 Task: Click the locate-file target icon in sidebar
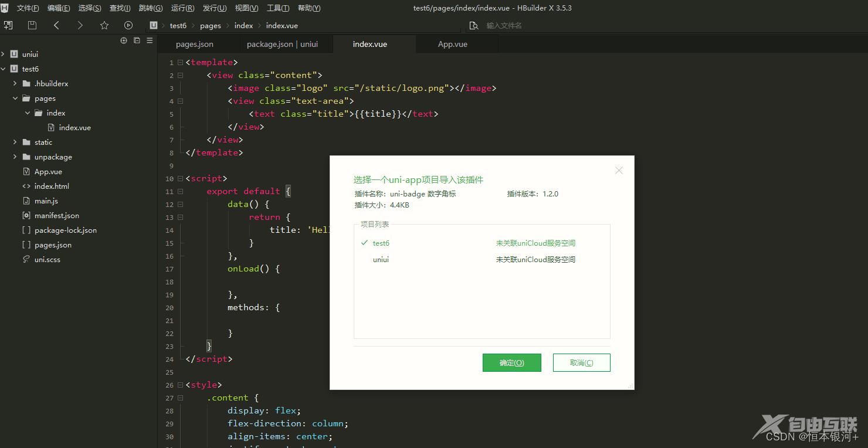pos(124,40)
